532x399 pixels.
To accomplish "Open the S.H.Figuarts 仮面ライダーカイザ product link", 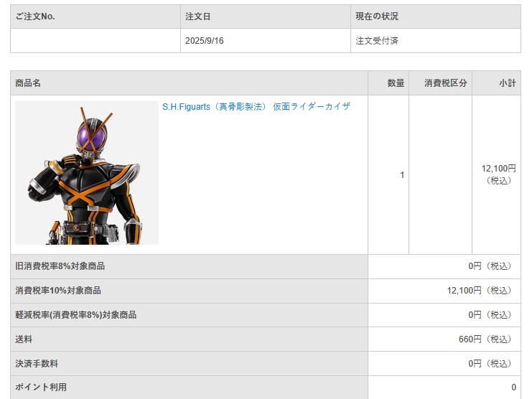I will click(x=256, y=106).
